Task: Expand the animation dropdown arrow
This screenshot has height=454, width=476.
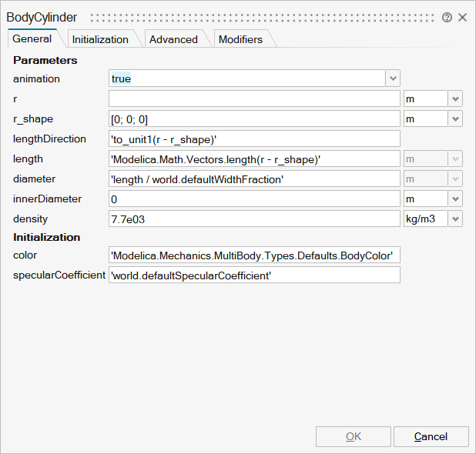Action: (393, 78)
